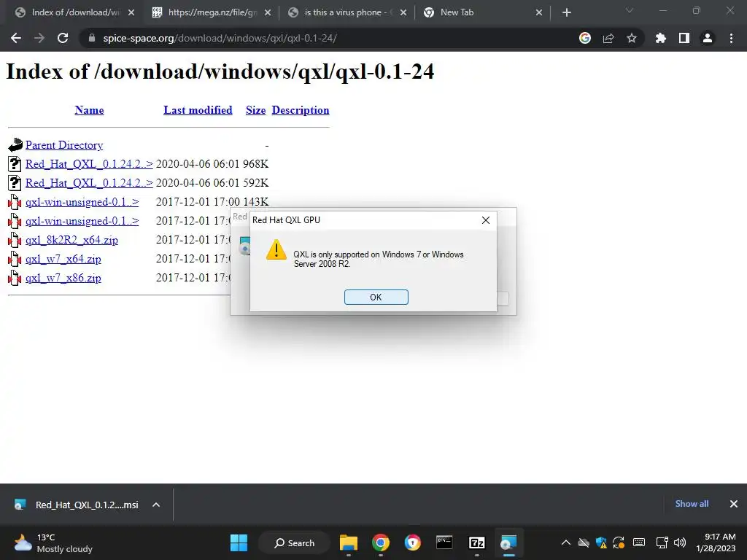The height and width of the screenshot is (560, 747).
Task: Select the Index of /download tab
Action: [74, 12]
